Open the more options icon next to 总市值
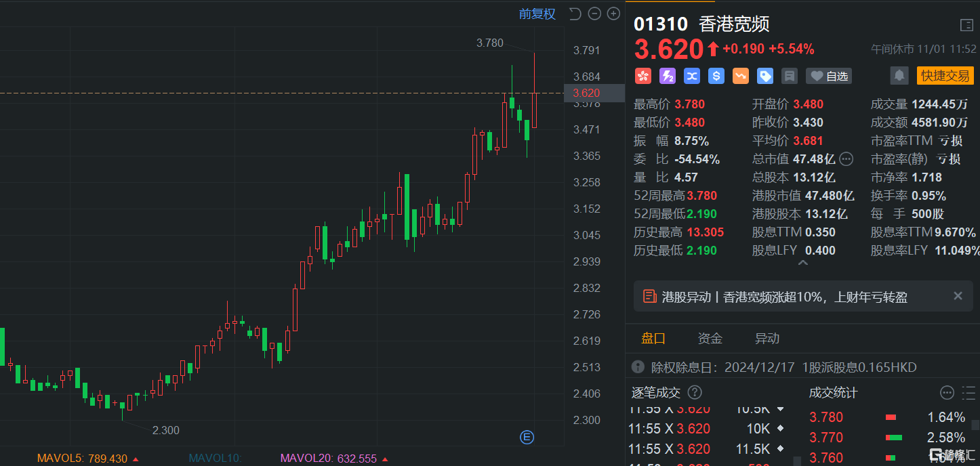The height and width of the screenshot is (466, 980). click(846, 159)
